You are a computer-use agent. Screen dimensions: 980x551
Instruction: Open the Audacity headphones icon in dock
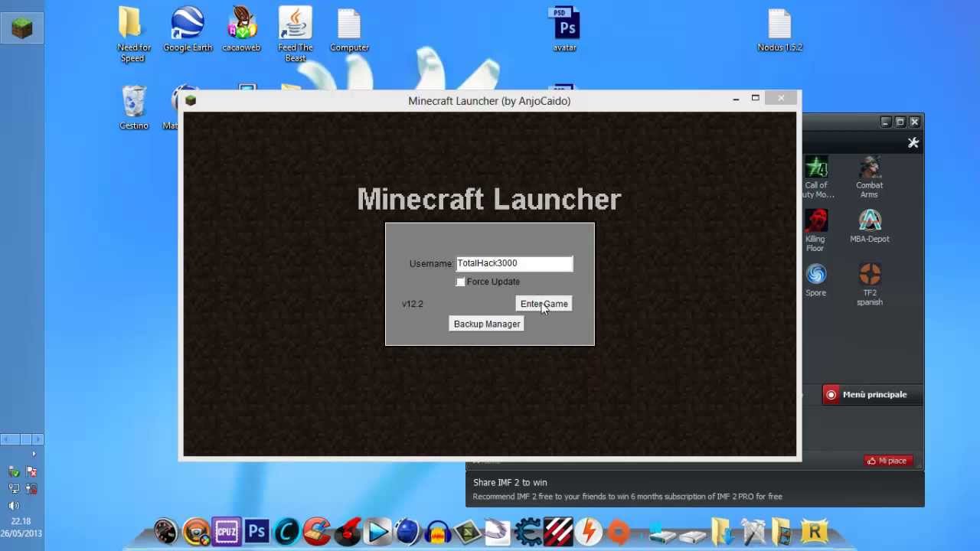pyautogui.click(x=438, y=531)
